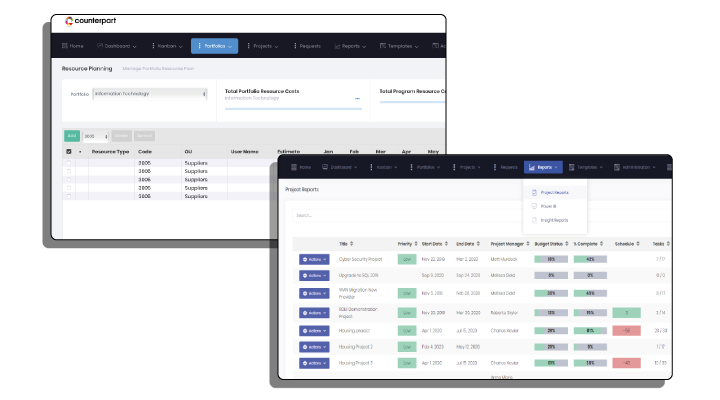Open Actions for Housing Project 2
Image resolution: width=720 pixels, height=400 pixels.
(x=314, y=347)
